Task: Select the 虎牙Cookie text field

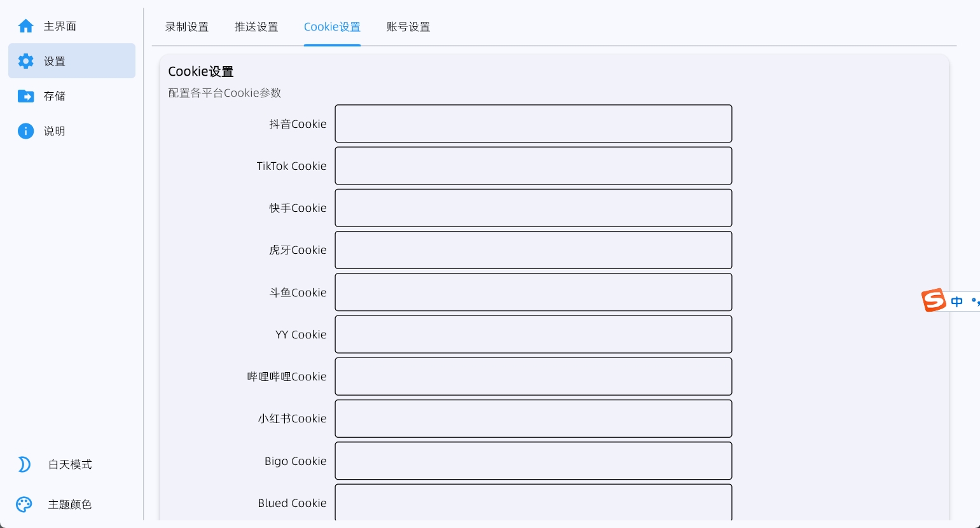Action: click(x=534, y=250)
